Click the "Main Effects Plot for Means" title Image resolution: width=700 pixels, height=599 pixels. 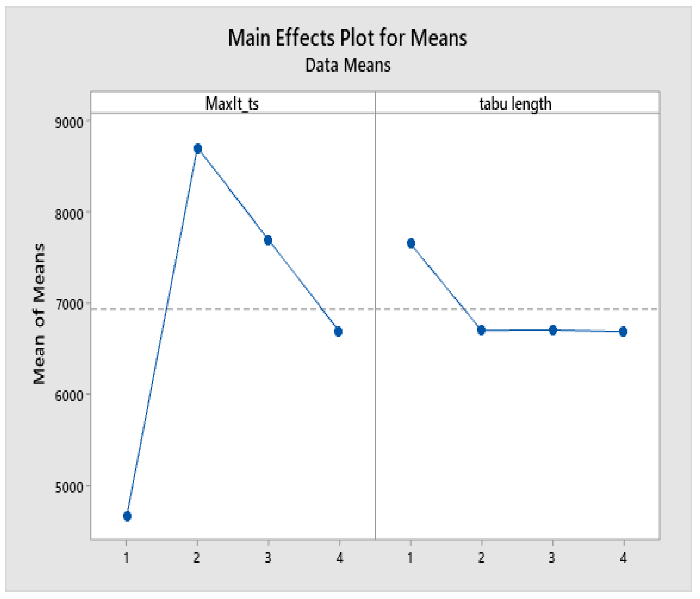(347, 38)
